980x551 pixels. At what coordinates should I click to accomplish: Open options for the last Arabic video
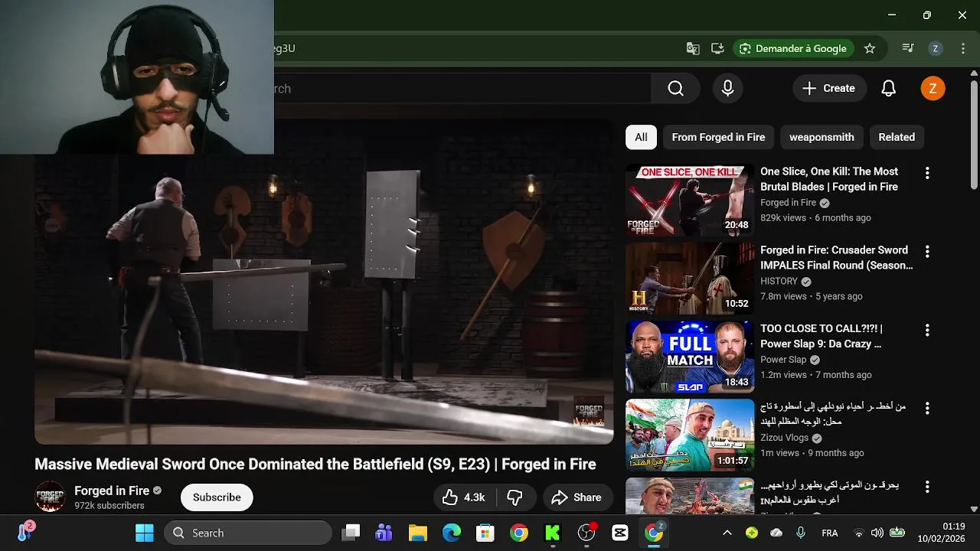[x=927, y=487]
